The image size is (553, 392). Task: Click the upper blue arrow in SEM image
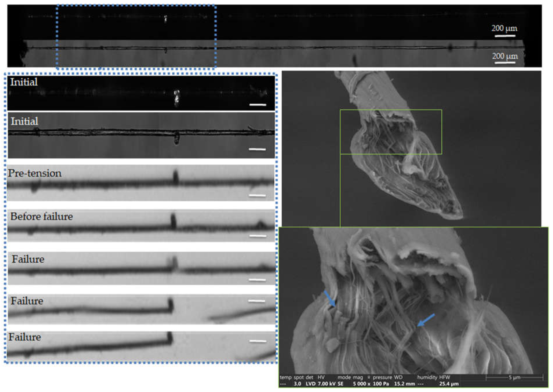tap(329, 299)
